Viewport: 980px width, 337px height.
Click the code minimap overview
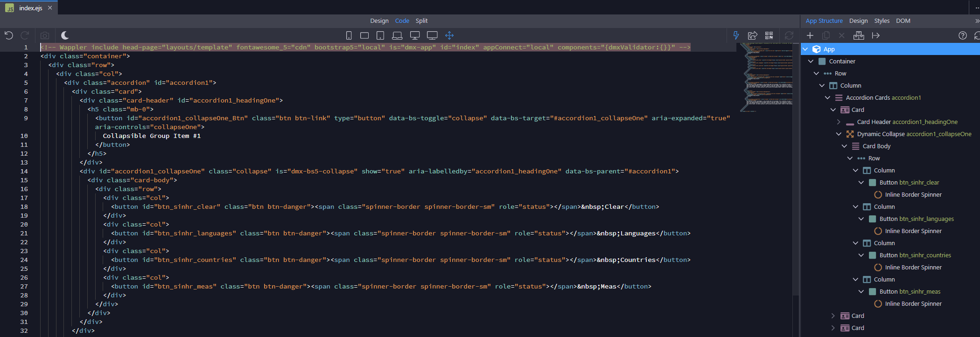[766, 77]
